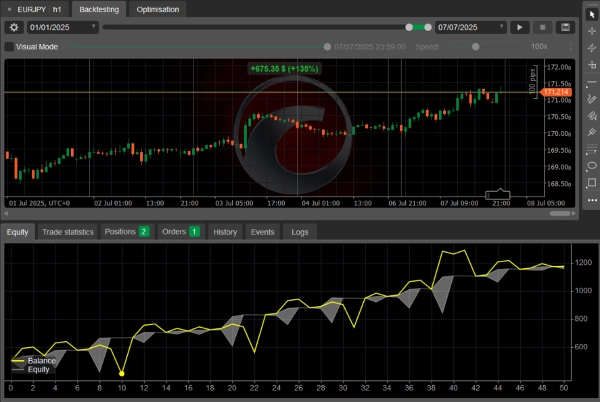Viewport: 600px width, 402px height.
Task: Click the yellow marker at trade 10
Action: [122, 373]
